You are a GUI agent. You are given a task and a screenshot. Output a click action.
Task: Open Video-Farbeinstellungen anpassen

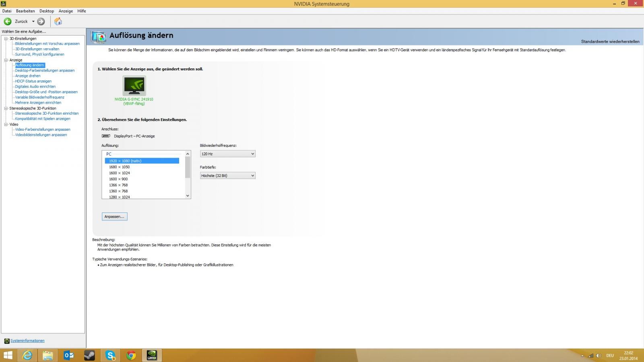point(43,130)
